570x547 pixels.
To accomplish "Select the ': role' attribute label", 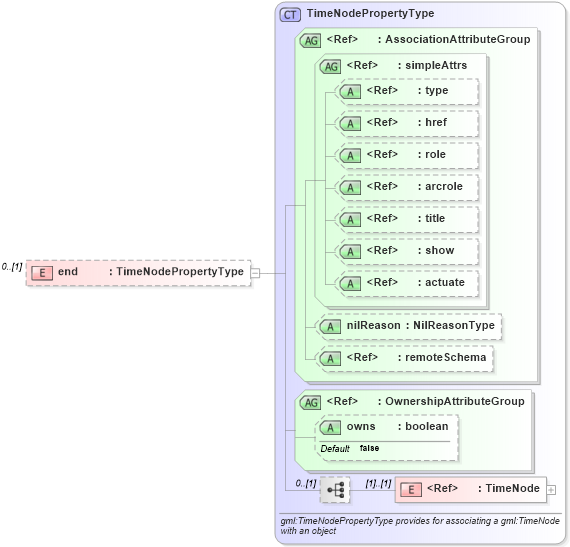I will tap(431, 154).
